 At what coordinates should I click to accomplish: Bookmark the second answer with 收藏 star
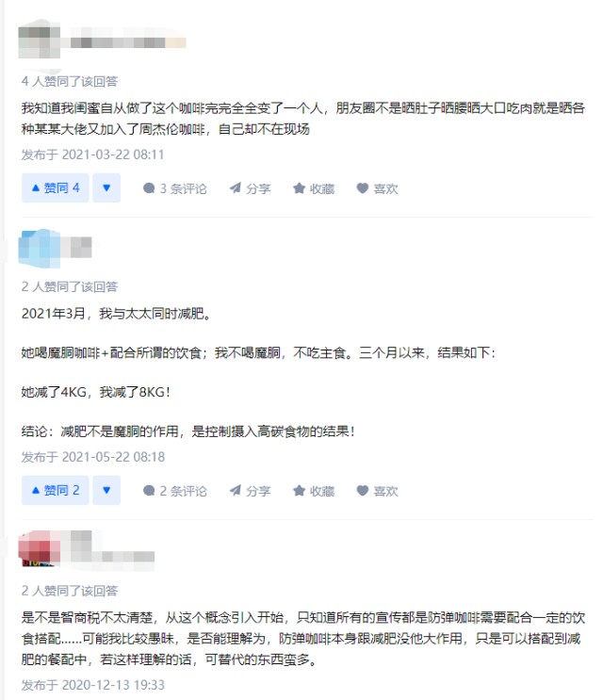(x=314, y=491)
